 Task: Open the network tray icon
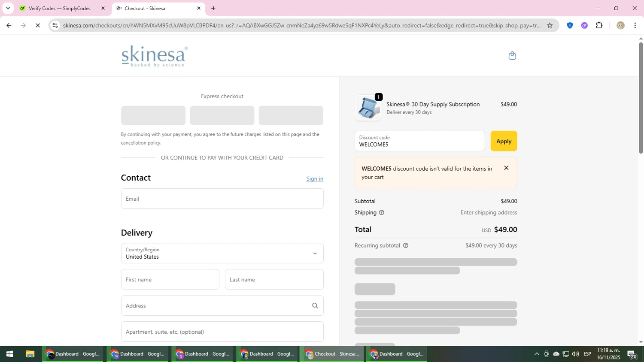click(x=566, y=354)
